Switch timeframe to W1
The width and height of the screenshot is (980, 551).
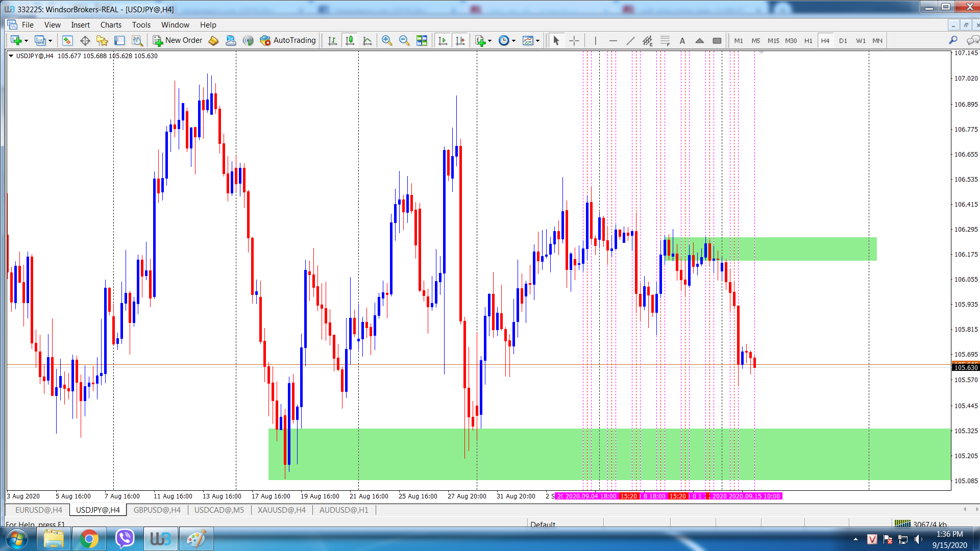pos(861,41)
